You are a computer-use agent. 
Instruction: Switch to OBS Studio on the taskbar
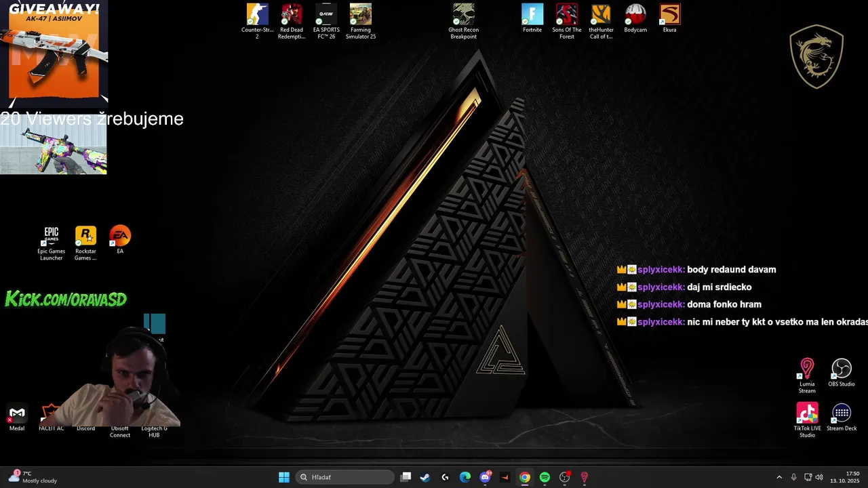coord(565,477)
